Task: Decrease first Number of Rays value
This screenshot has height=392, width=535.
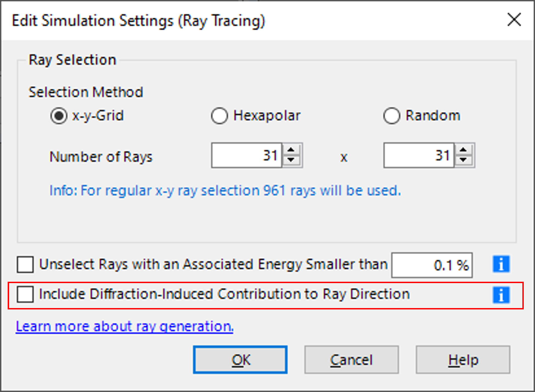Action: pyautogui.click(x=291, y=160)
